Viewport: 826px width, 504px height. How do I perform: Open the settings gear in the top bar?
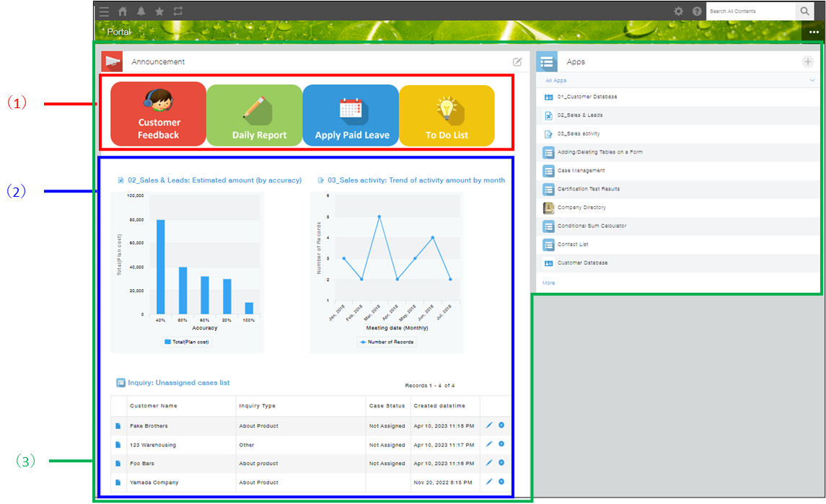coord(678,11)
